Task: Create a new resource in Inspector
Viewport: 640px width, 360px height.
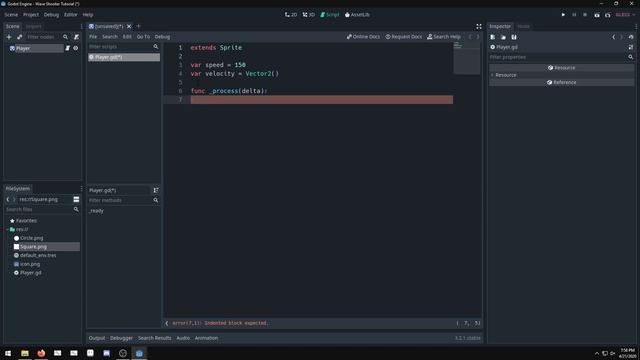Action: point(493,37)
